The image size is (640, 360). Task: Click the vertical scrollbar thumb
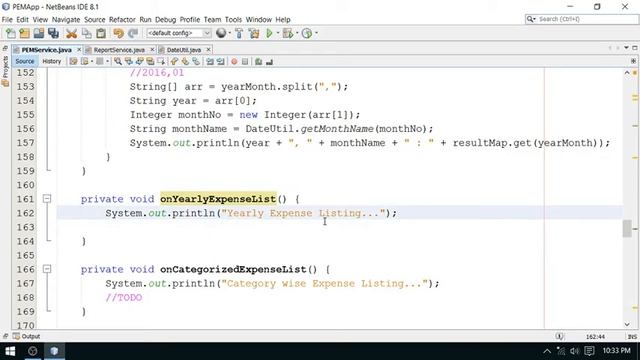(x=627, y=228)
